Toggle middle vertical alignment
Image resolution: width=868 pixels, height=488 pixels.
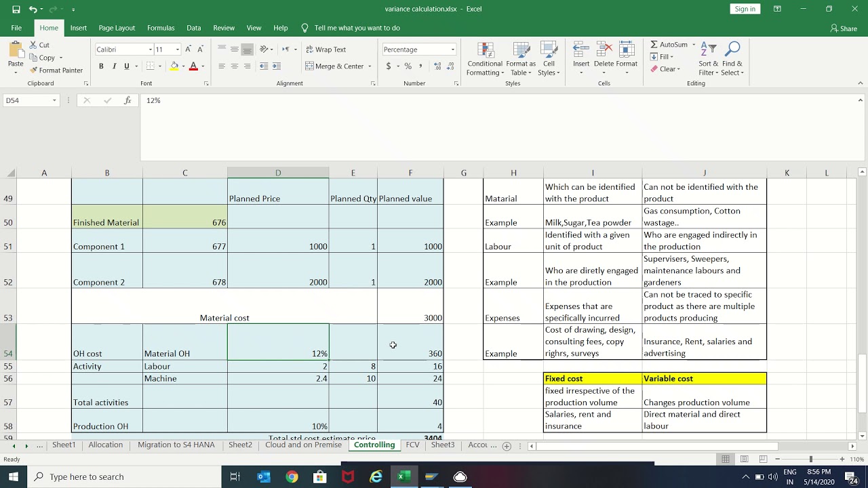tap(235, 49)
